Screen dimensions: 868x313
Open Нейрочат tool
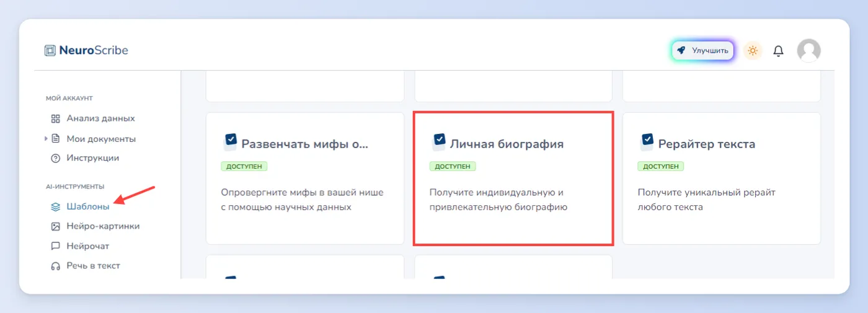(88, 246)
